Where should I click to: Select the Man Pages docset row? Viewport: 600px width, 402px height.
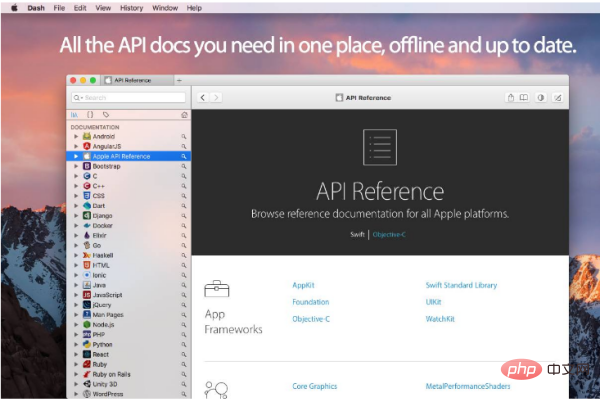tap(129, 315)
